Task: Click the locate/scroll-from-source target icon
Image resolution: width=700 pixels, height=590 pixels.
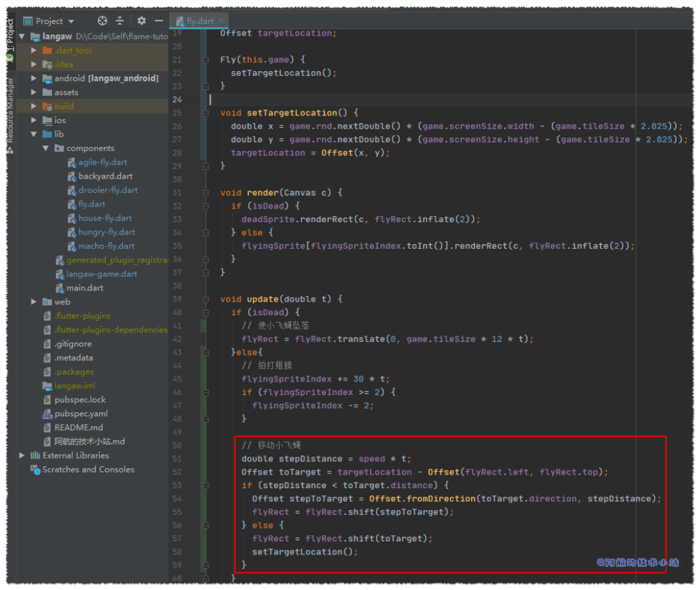Action: (103, 21)
